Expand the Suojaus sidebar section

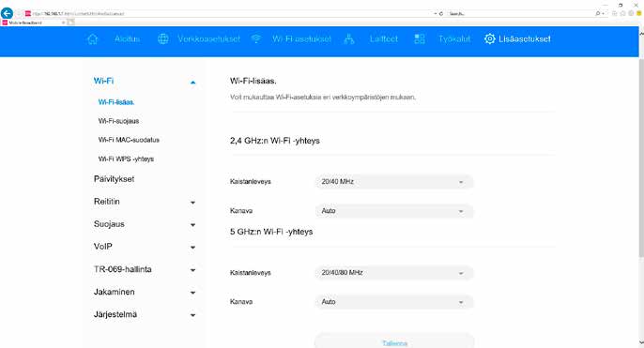tap(192, 225)
